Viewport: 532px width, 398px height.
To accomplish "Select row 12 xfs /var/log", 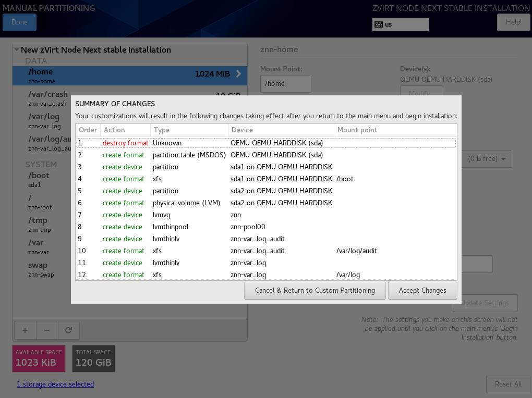I will 267,275.
